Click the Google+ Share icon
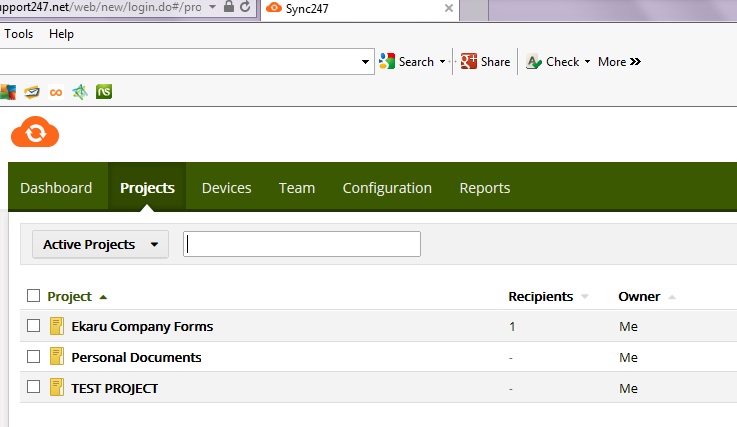 (469, 61)
